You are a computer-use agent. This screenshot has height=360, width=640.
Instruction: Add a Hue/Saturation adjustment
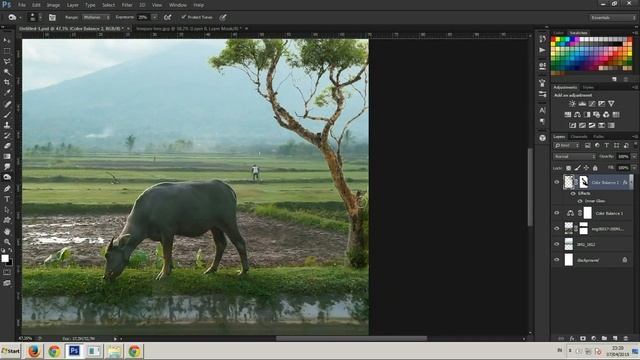click(x=567, y=115)
